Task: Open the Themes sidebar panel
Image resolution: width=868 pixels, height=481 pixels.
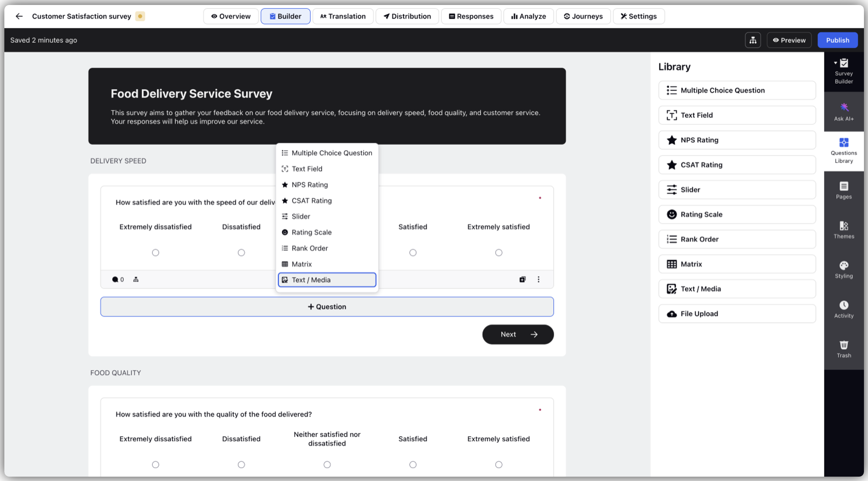Action: click(844, 230)
